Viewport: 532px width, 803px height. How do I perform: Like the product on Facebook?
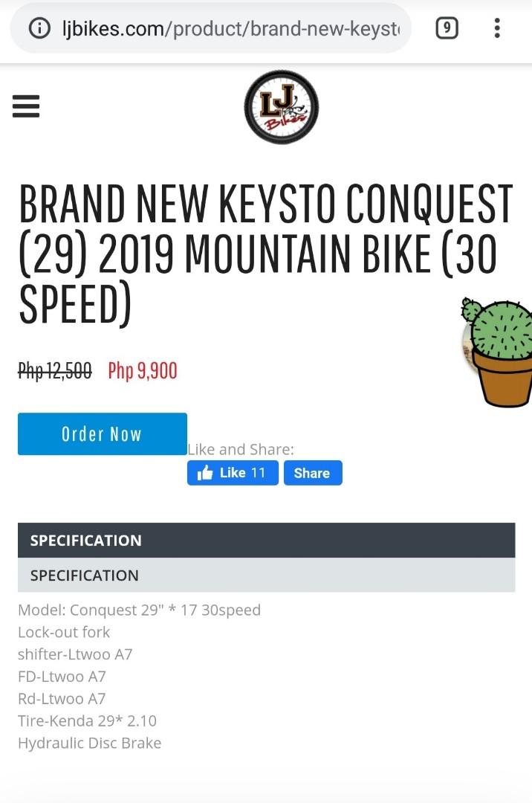click(x=233, y=472)
